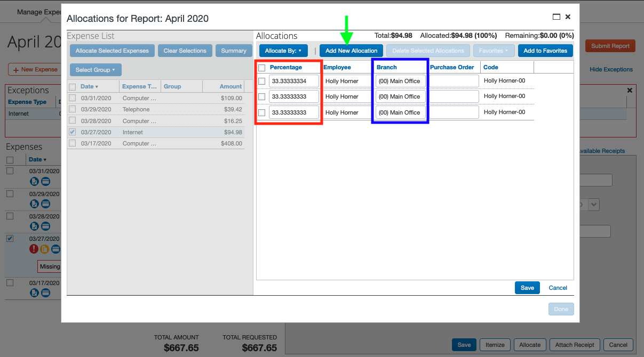
Task: Click credit card icon for 03/29/2020 background expense
Action: coord(46,204)
